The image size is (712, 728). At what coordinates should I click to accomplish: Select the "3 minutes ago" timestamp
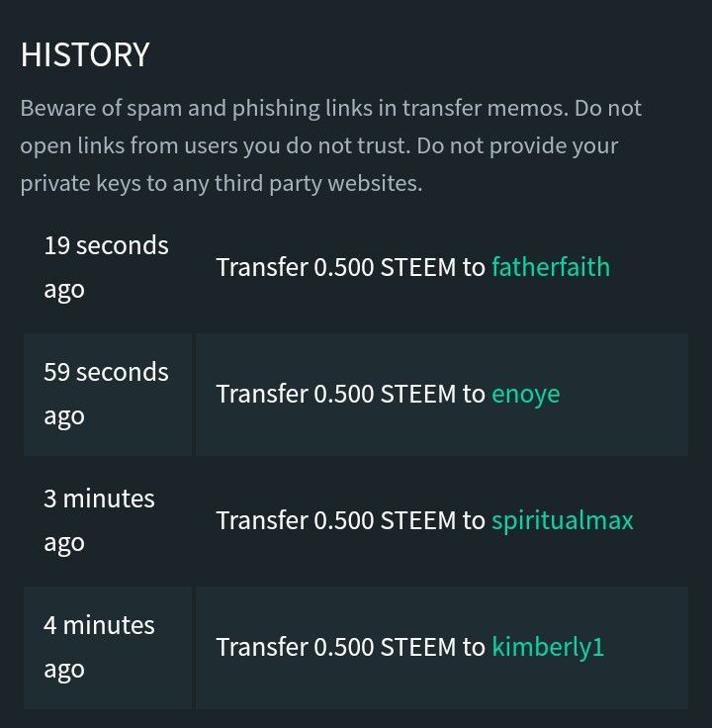[x=99, y=520]
